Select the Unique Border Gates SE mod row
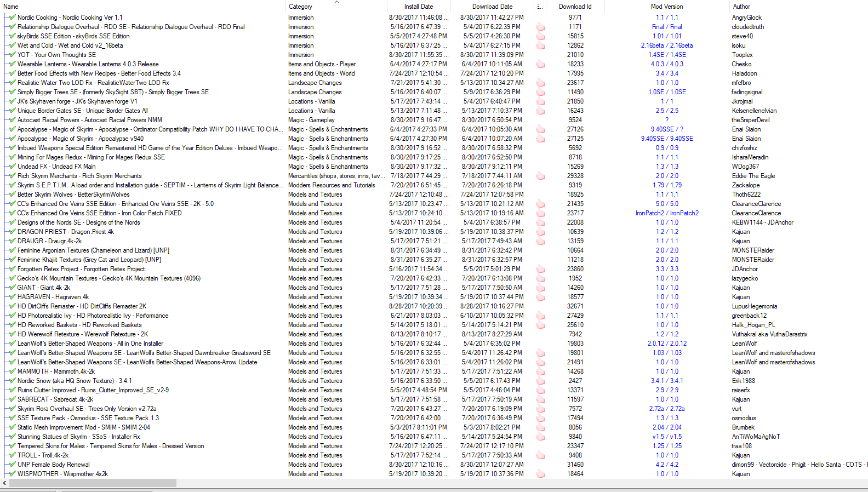868x492 pixels. pyautogui.click(x=434, y=111)
